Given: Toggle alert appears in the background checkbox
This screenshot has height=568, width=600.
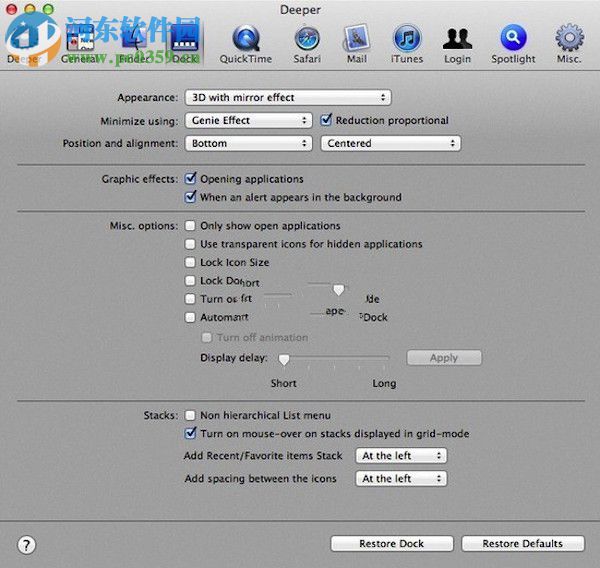Looking at the screenshot, I should click(x=190, y=197).
